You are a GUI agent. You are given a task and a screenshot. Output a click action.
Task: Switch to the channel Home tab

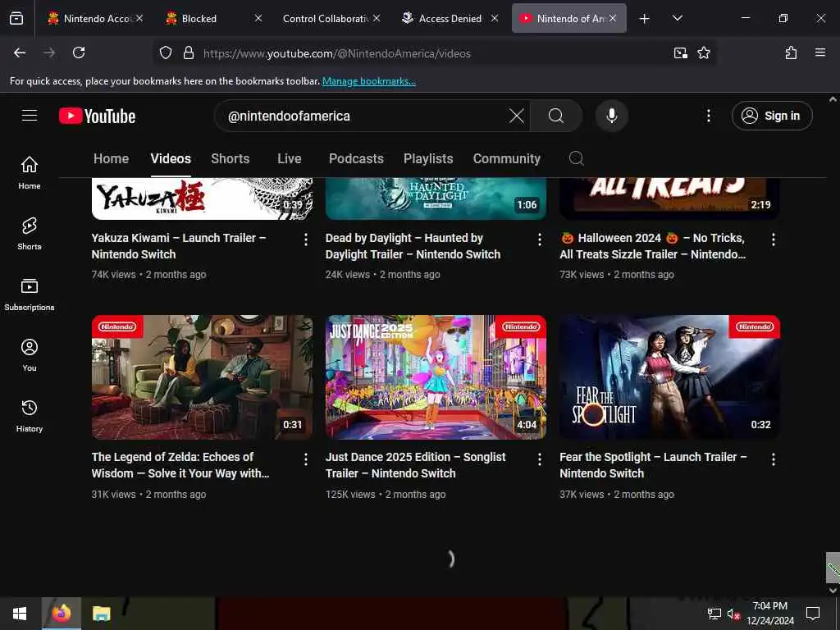(x=111, y=158)
